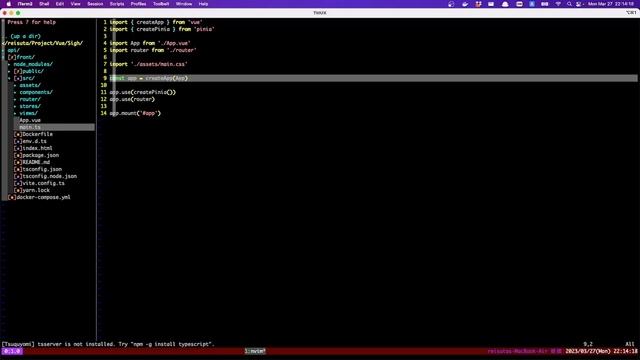
Task: Select README.md in the file tree
Action: coord(36,162)
